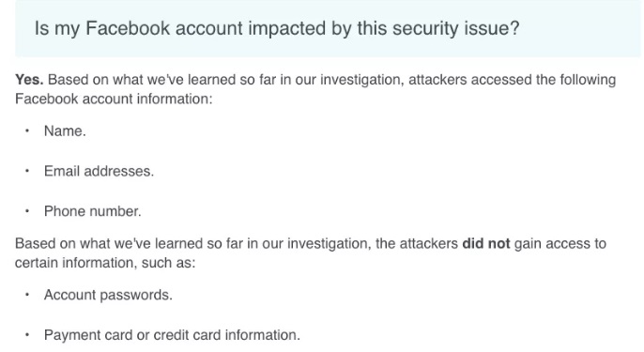Click 'gain access to' phrase
Viewport: 644px width, 352px height.
pyautogui.click(x=560, y=243)
